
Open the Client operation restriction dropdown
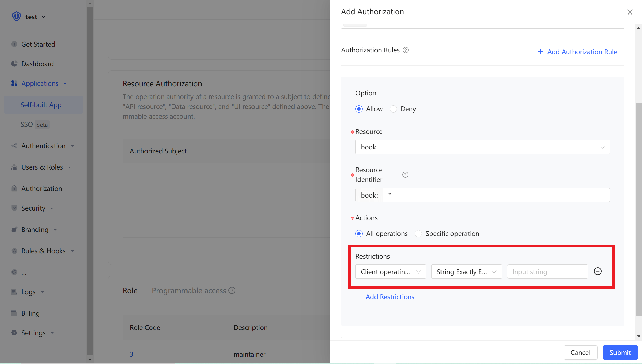pyautogui.click(x=390, y=272)
